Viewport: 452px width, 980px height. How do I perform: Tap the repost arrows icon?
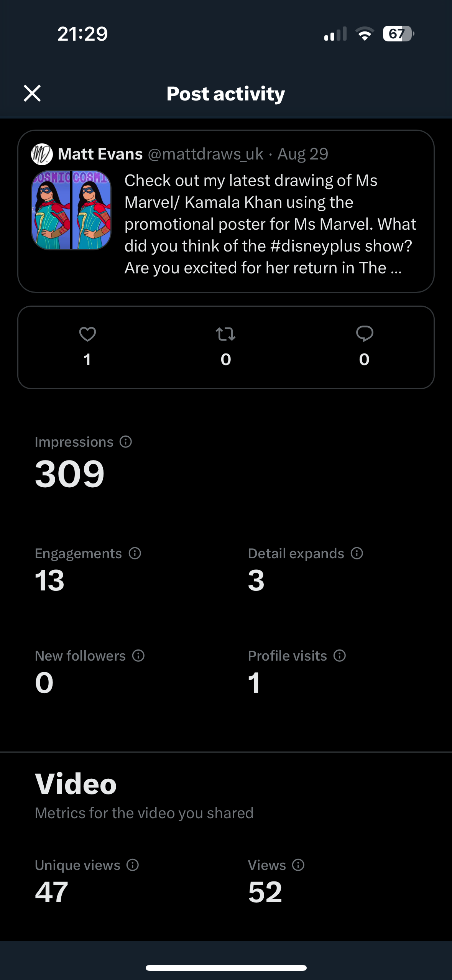225,334
